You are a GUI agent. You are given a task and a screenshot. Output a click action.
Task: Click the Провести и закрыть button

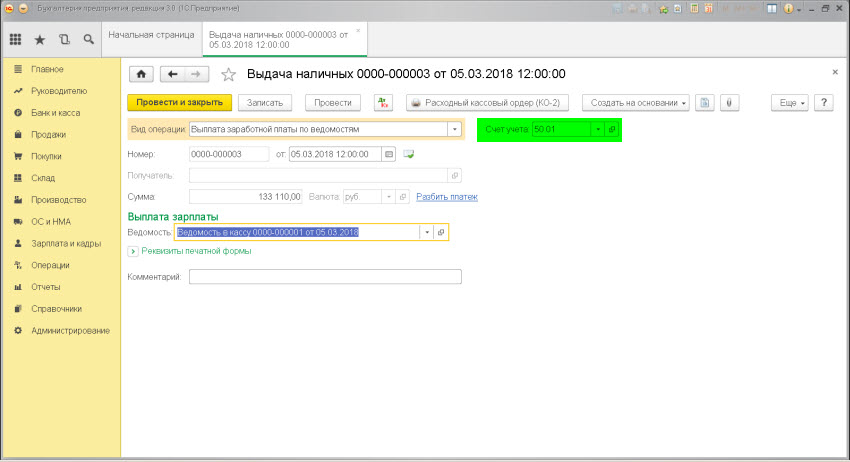point(180,102)
